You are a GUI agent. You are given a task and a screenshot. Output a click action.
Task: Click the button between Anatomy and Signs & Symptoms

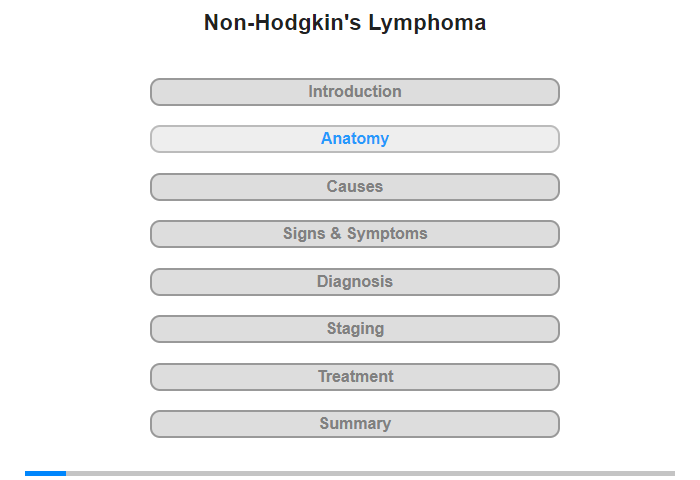click(x=354, y=187)
